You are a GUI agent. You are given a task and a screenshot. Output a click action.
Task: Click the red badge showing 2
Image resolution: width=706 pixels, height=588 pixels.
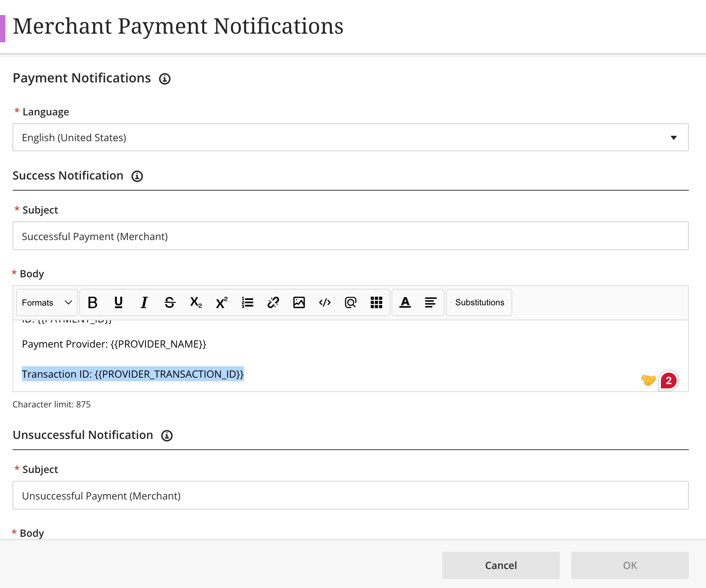tap(669, 381)
